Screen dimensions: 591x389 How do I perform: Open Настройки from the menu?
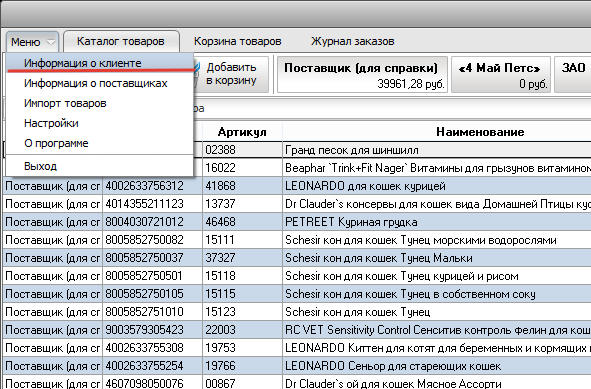[100, 123]
